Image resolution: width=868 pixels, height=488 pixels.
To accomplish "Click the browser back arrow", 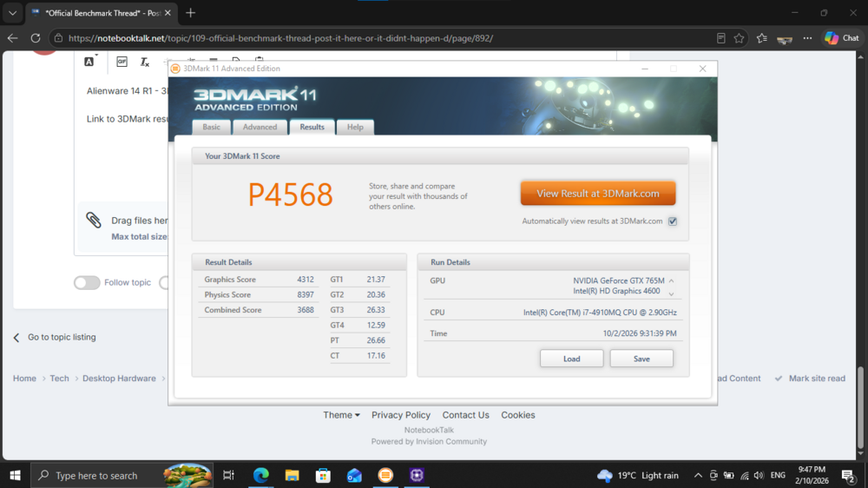I will pyautogui.click(x=13, y=38).
